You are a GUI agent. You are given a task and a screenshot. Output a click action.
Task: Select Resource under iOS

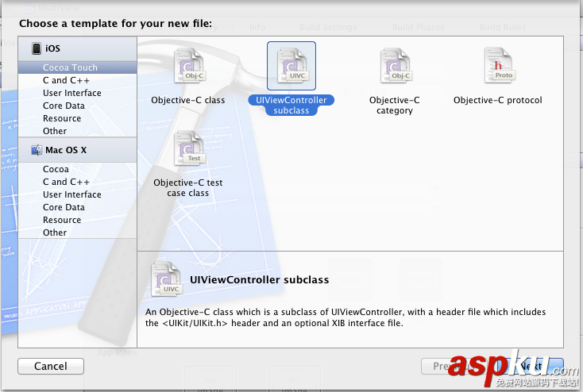[77, 118]
